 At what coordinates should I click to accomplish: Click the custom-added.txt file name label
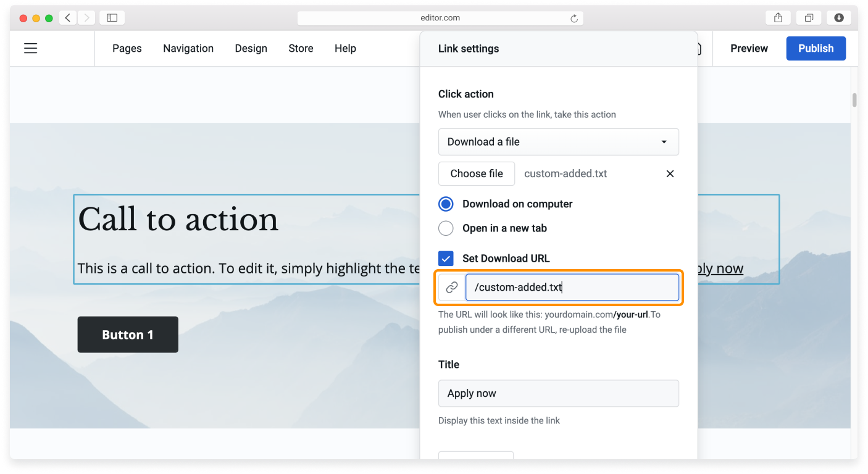pyautogui.click(x=565, y=174)
